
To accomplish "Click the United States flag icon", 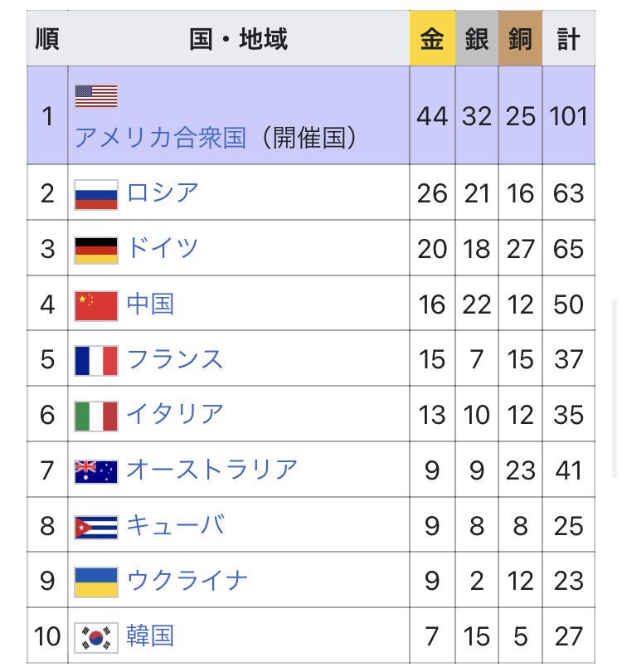I will [96, 96].
